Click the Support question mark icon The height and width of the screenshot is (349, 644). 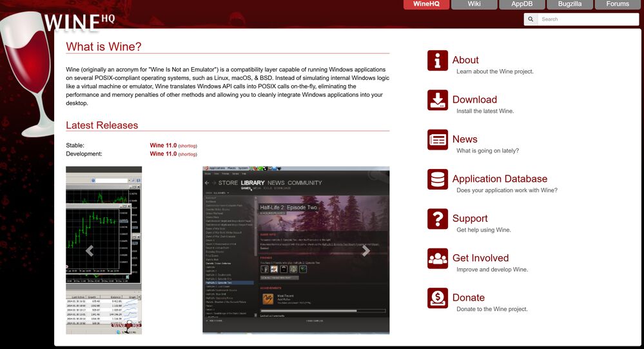pyautogui.click(x=438, y=219)
